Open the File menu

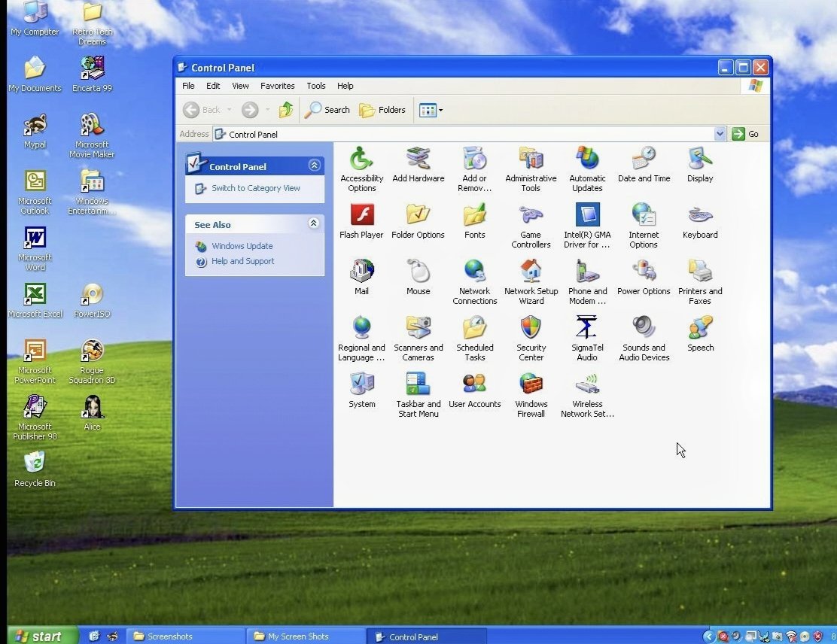[188, 86]
